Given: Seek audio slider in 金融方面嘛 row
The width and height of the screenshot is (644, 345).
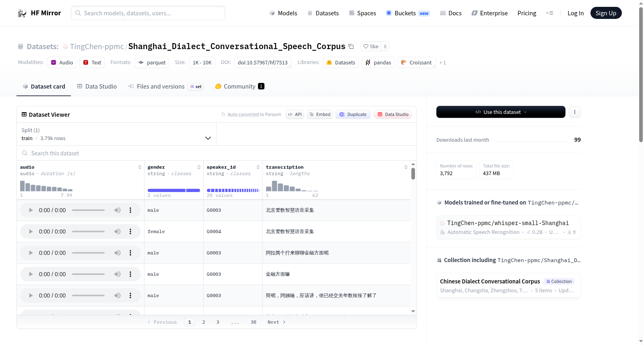Looking at the screenshot, I should click(88, 274).
